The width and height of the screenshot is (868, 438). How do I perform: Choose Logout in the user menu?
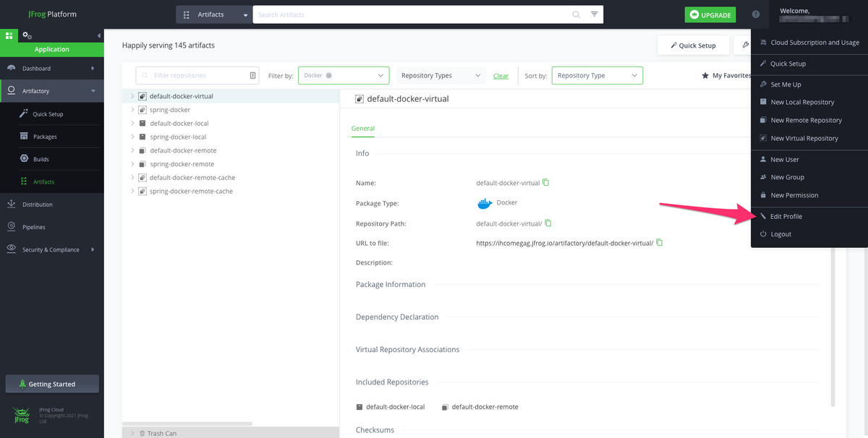(809, 234)
